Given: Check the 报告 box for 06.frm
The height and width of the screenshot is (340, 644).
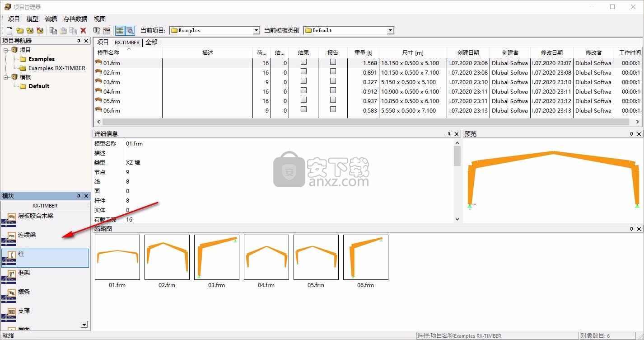Looking at the screenshot, I should click(x=333, y=109).
